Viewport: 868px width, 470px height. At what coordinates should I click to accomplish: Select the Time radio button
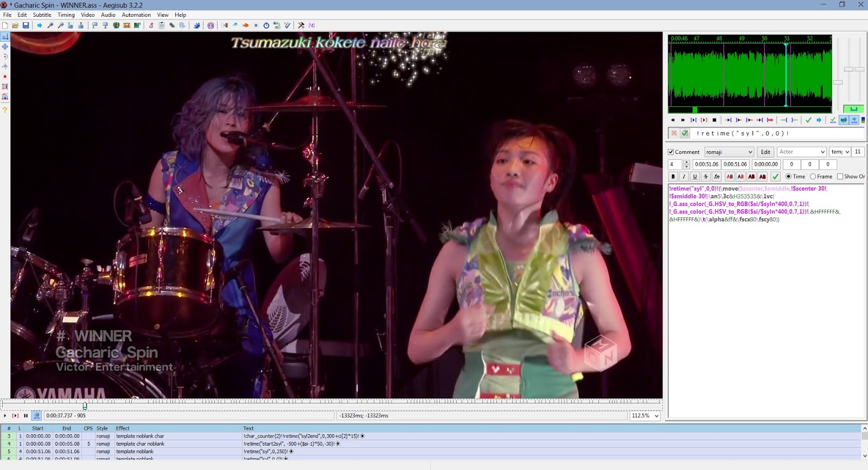(788, 177)
